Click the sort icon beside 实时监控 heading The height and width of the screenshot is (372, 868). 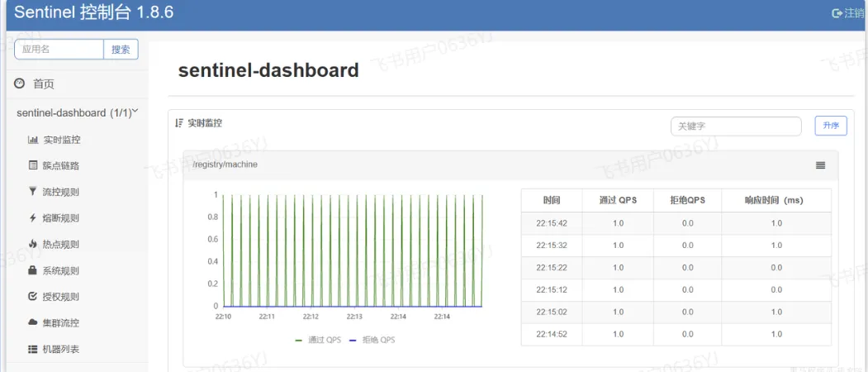pos(179,123)
